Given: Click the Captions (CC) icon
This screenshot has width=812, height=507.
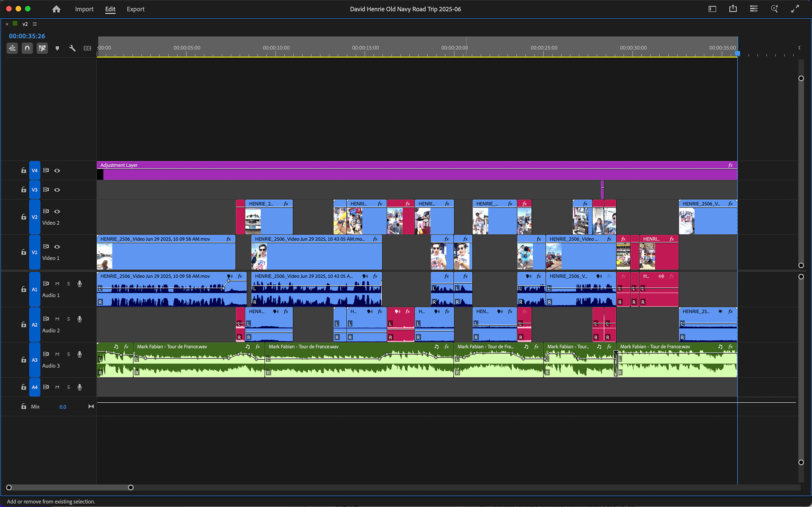Looking at the screenshot, I should [87, 48].
